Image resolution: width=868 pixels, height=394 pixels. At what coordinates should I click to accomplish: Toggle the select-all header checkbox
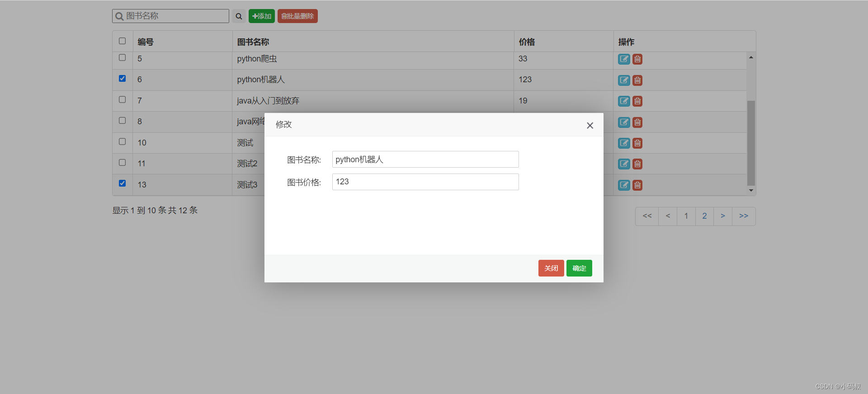click(122, 41)
